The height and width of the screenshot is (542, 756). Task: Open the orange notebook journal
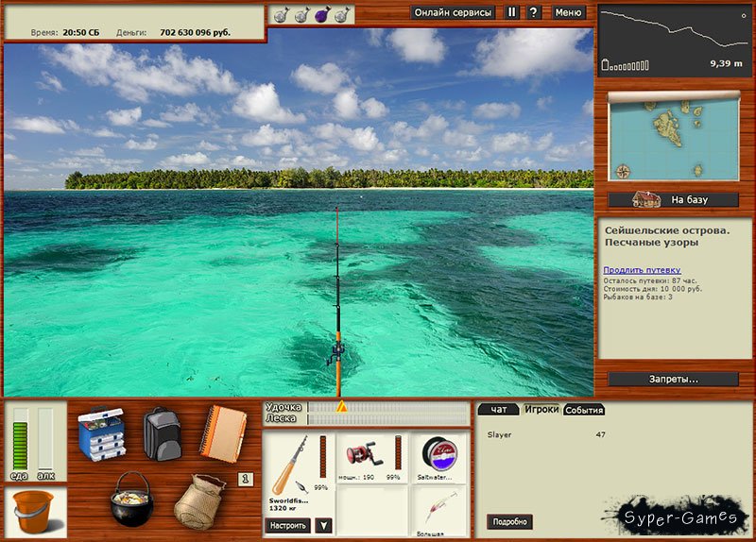pos(223,433)
